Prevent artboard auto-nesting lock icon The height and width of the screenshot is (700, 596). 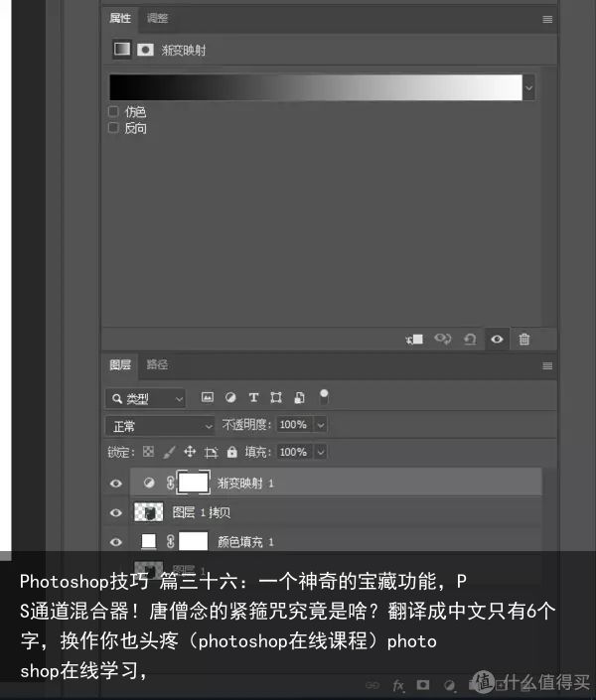pyautogui.click(x=211, y=452)
